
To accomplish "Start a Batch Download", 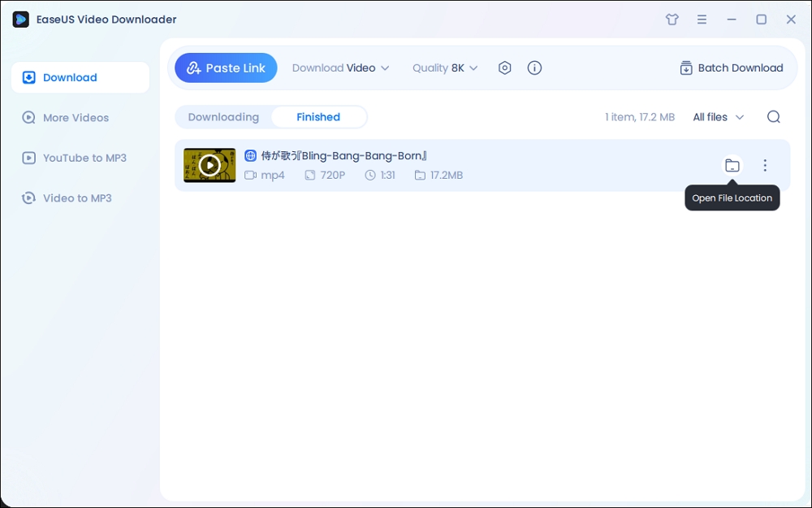I will pos(731,67).
